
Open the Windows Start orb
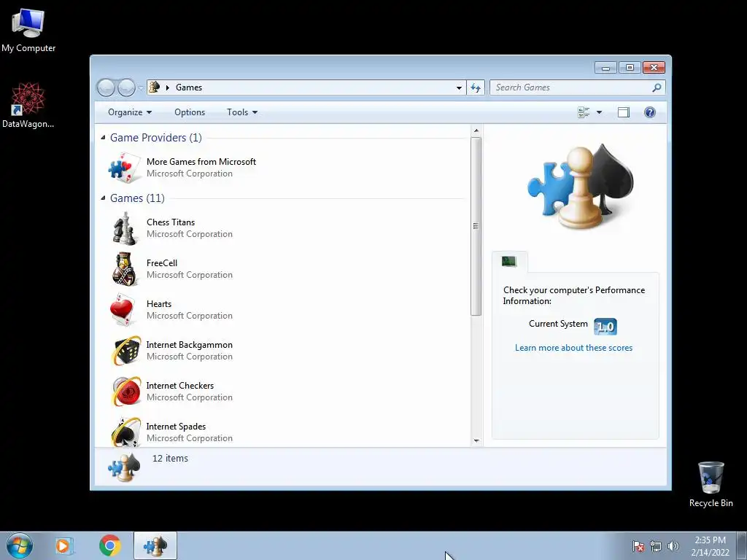(x=20, y=545)
